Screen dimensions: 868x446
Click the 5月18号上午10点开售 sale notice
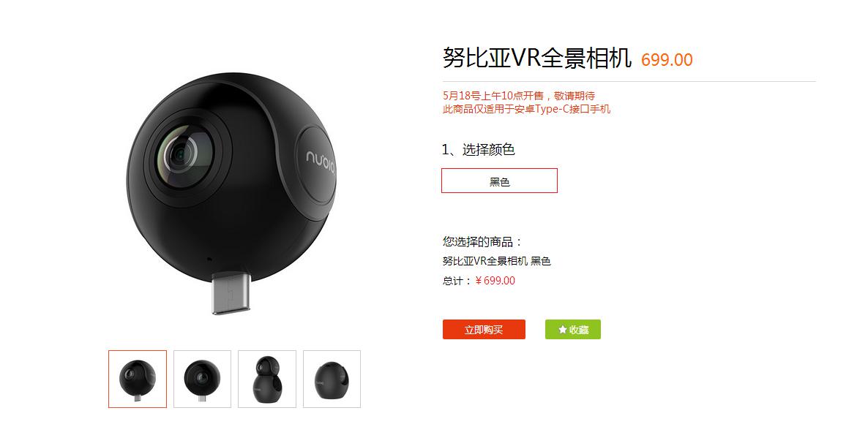pyautogui.click(x=519, y=96)
